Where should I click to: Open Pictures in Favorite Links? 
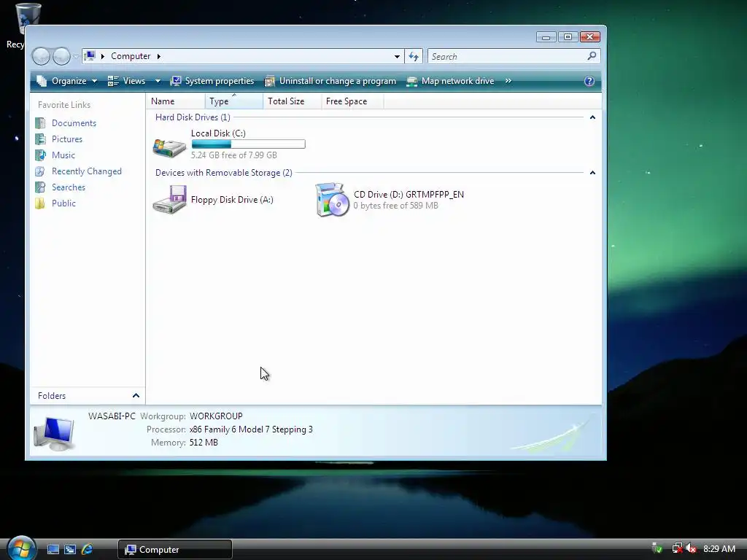click(67, 139)
